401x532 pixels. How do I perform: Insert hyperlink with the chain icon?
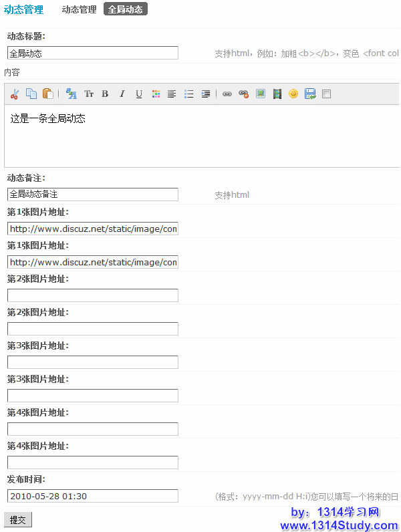point(227,94)
